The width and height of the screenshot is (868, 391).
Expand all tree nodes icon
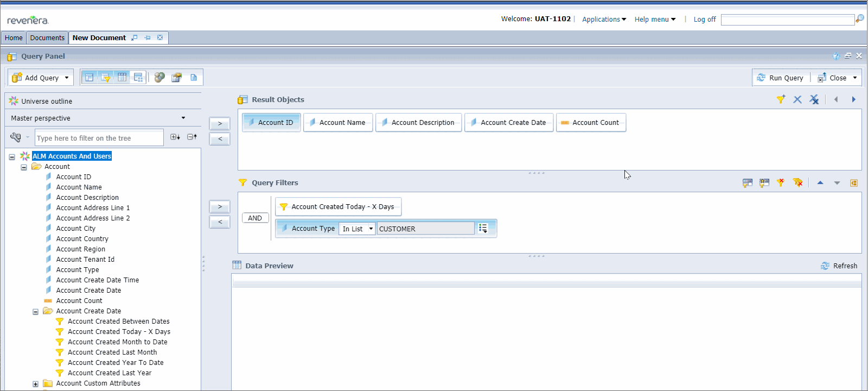pos(175,137)
